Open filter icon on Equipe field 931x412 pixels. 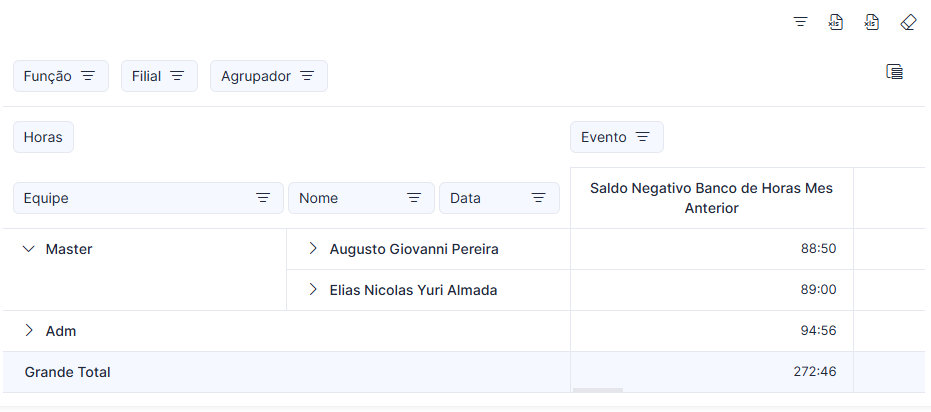click(263, 198)
